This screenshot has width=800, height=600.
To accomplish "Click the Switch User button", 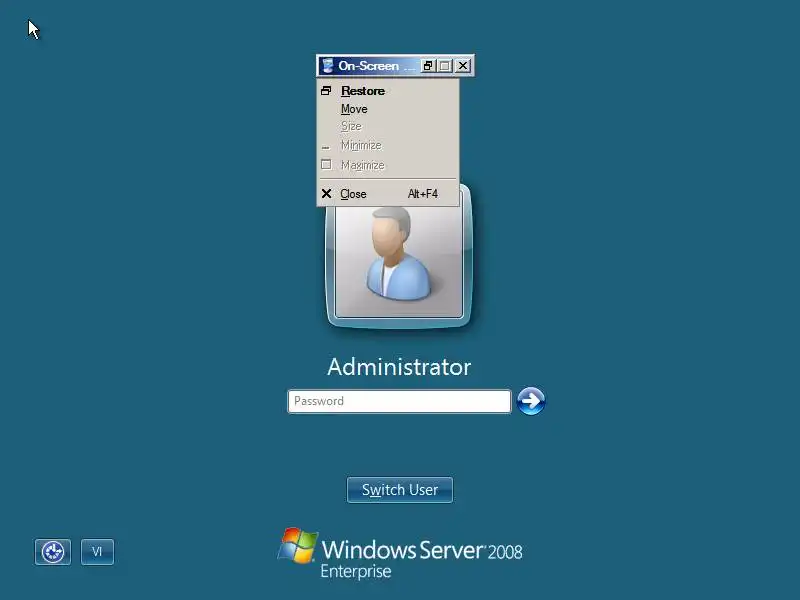I will [x=400, y=490].
